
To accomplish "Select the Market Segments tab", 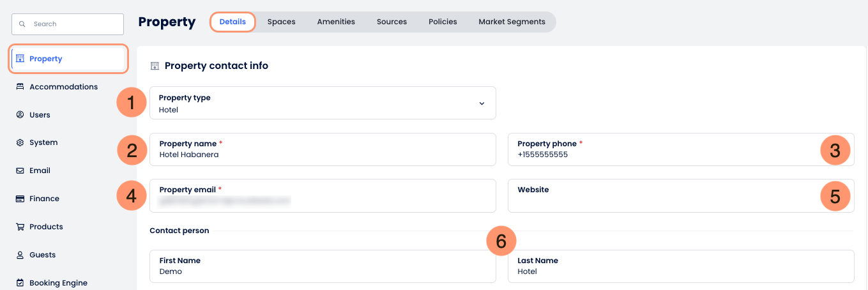I will pos(512,22).
